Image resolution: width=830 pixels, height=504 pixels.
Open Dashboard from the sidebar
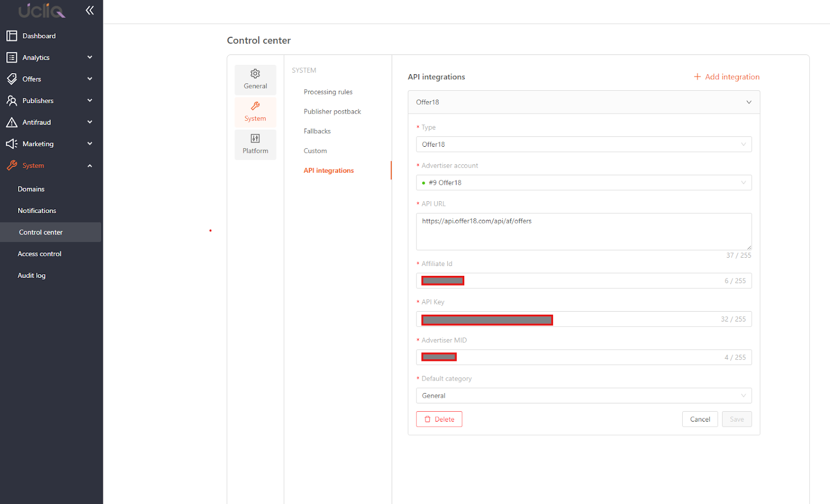click(x=39, y=36)
